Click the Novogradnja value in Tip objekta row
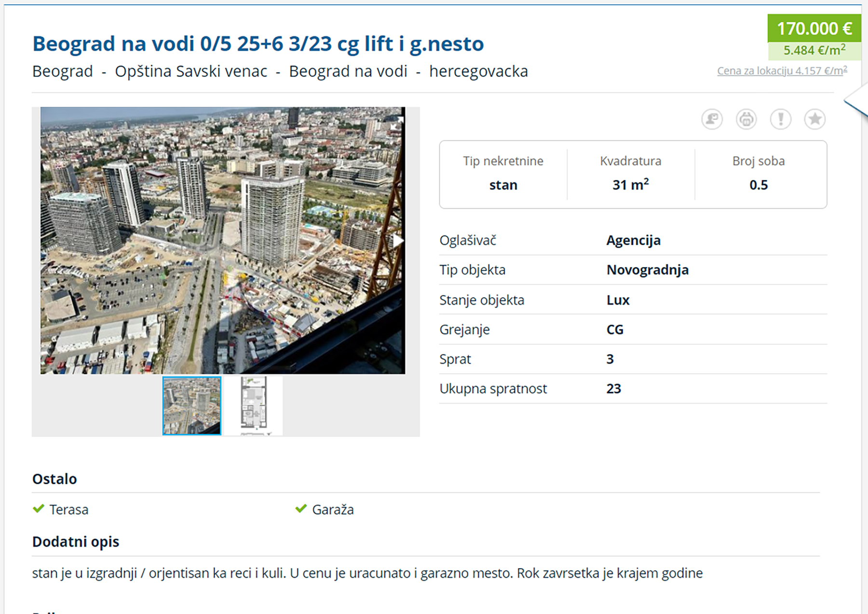Screen dimensions: 868x614 (x=647, y=270)
